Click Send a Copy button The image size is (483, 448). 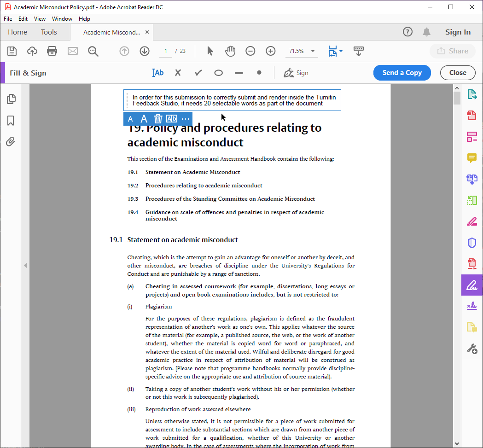tap(402, 73)
